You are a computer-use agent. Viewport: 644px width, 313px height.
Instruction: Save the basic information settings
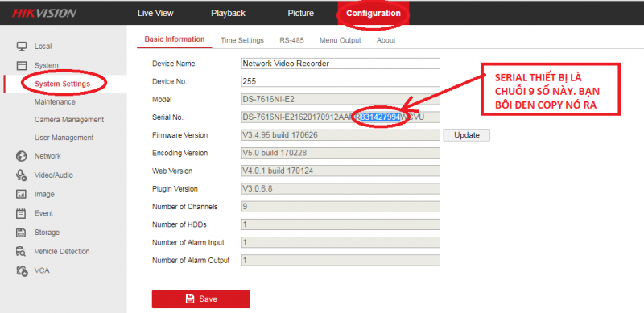coord(200,299)
